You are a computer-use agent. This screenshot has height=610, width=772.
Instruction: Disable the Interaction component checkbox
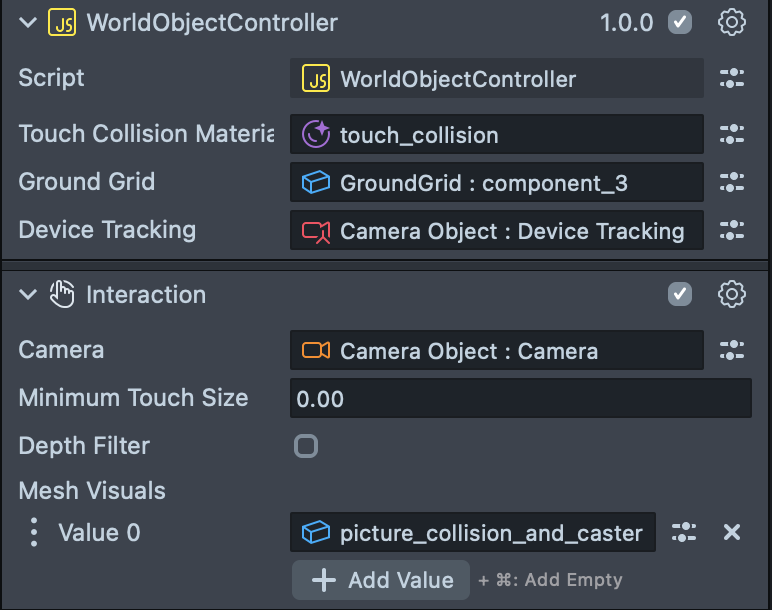coord(680,294)
